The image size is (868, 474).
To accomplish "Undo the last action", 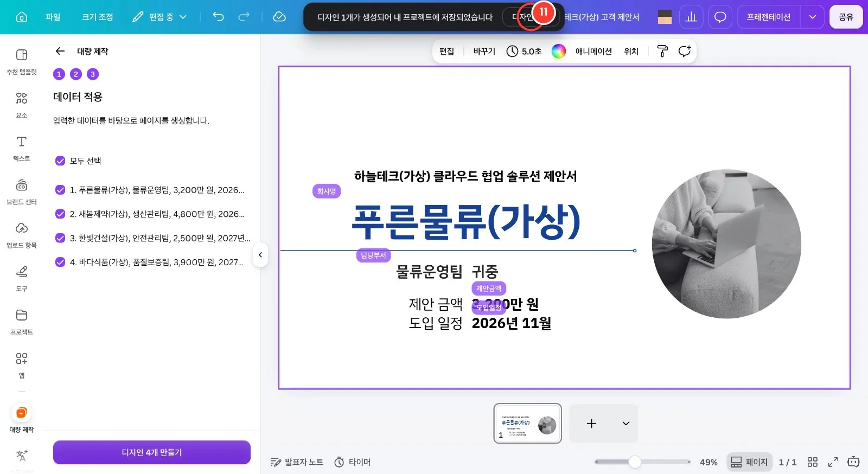I will pos(218,17).
